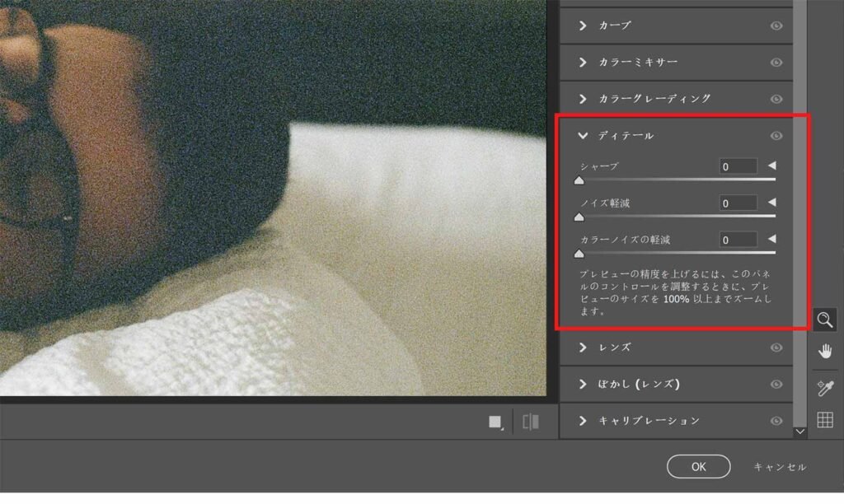Select the Zoom tool magnifier icon

point(825,320)
